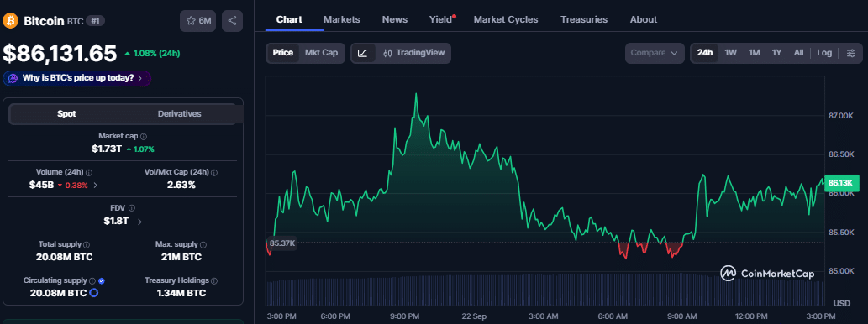This screenshot has width=868, height=324.
Task: Click the volume bars under chart
Action: 544,290
